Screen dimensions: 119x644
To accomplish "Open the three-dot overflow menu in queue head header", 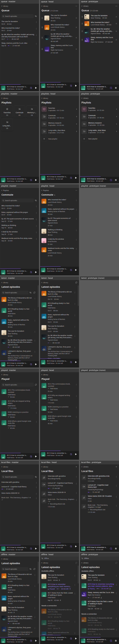I will pyautogui.click(x=76, y=6).
